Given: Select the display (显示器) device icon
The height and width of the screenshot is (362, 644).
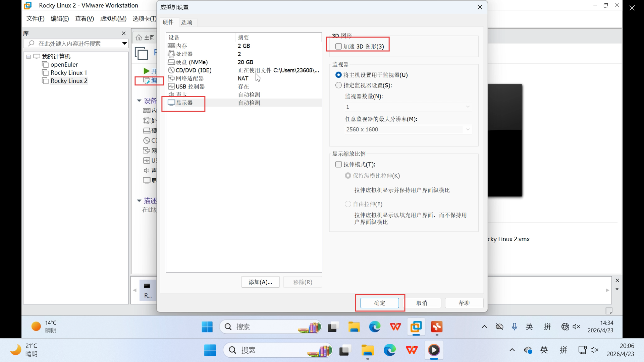Looking at the screenshot, I should point(171,103).
